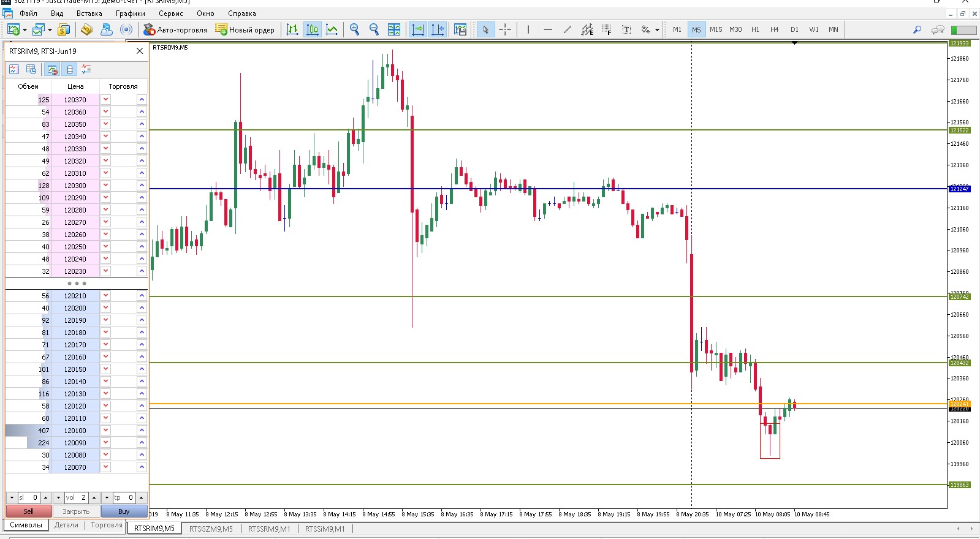Tile chart windows icon
Image resolution: width=980 pixels, height=539 pixels.
[394, 29]
